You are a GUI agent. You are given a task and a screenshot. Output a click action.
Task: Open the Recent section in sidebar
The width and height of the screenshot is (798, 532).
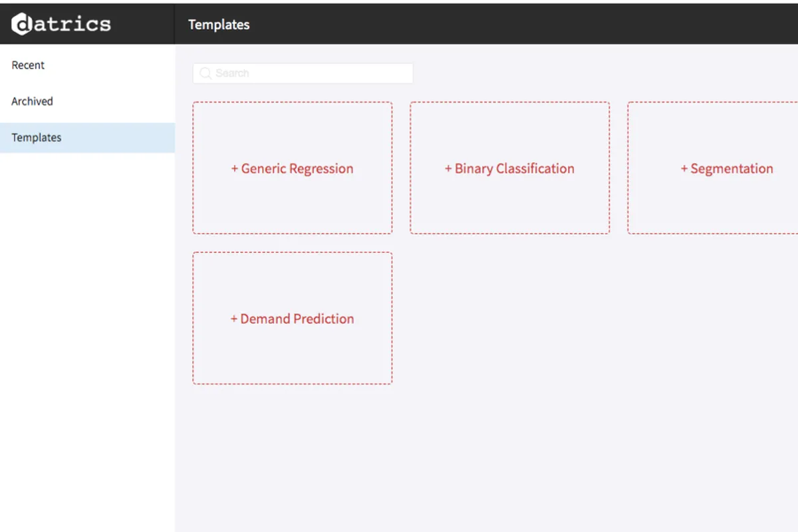pos(28,65)
